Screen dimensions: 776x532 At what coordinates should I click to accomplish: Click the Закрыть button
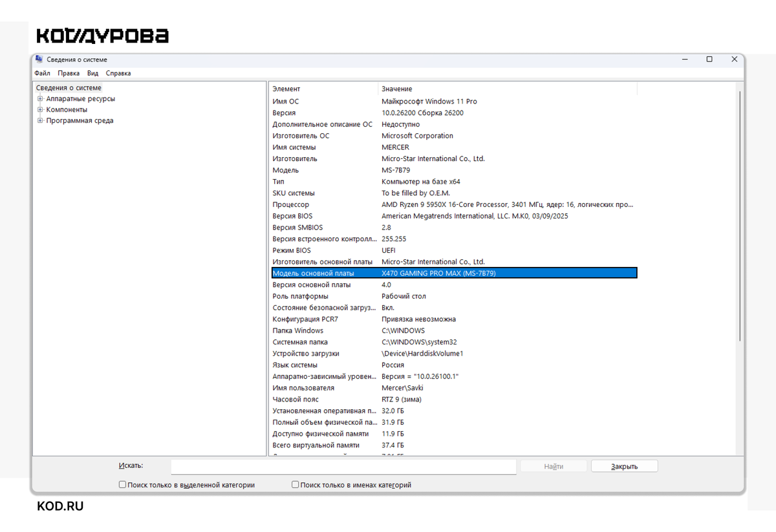pos(624,466)
